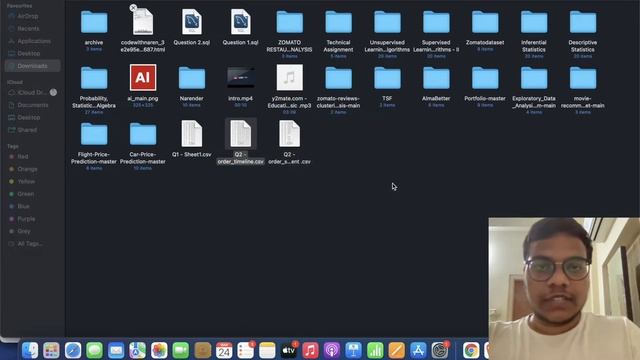Select the intro.mp4 video thumbnail
The height and width of the screenshot is (360, 640).
[x=240, y=78]
